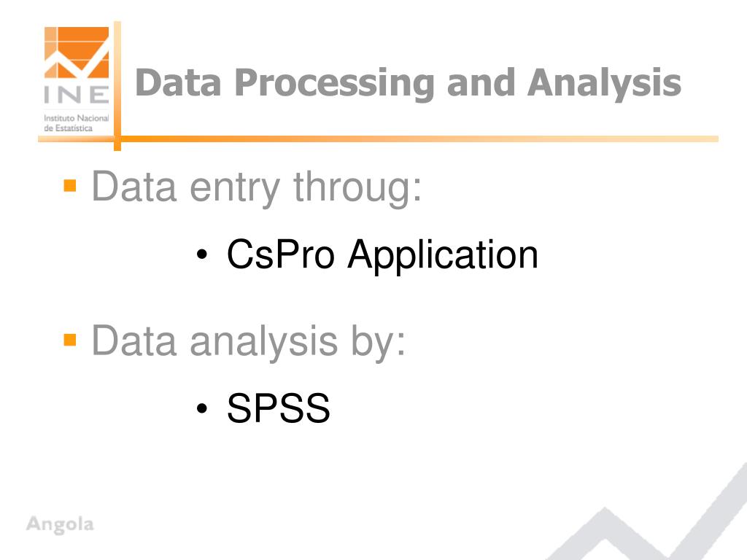Click the gray 'INE' letters in the logo
The image size is (747, 560).
[x=76, y=95]
